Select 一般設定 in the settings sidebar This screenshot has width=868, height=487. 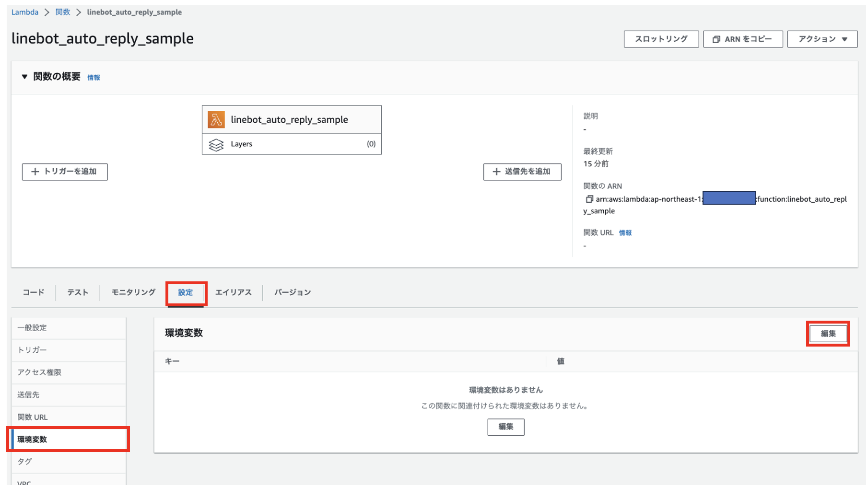(x=69, y=328)
